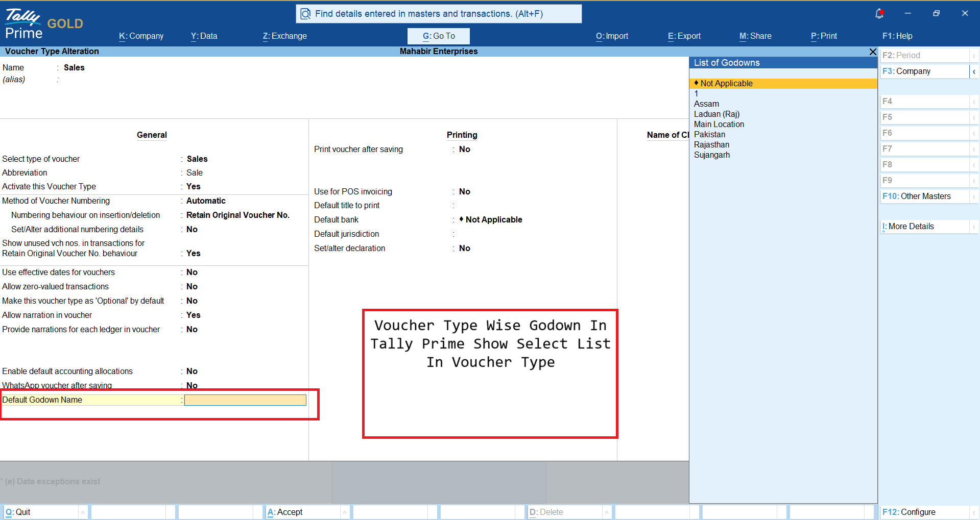The image size is (980, 520).
Task: Select Pakistan godown from the list
Action: 783,134
